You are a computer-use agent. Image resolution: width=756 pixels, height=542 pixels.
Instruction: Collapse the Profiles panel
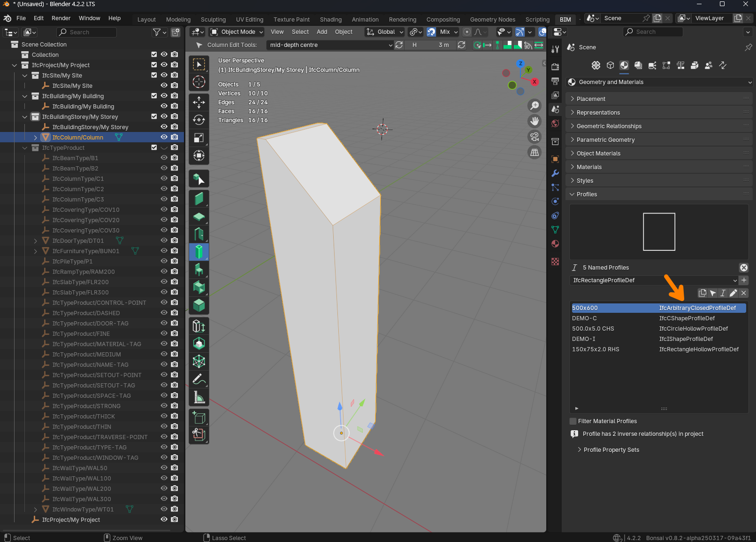tap(659, 194)
